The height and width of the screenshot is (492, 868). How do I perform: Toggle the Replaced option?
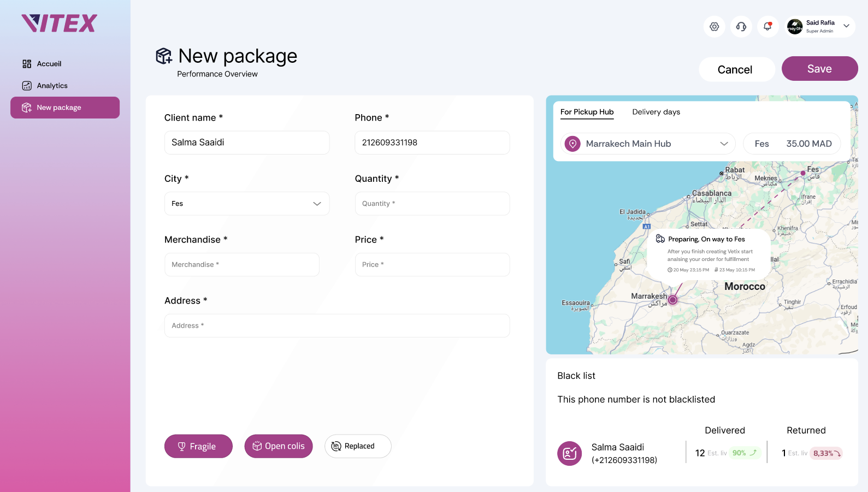358,446
